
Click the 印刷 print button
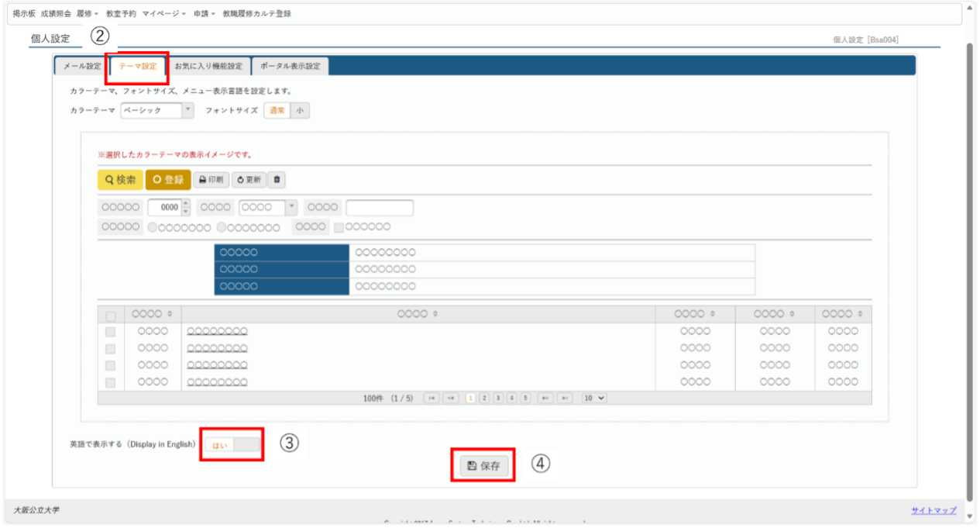[210, 180]
